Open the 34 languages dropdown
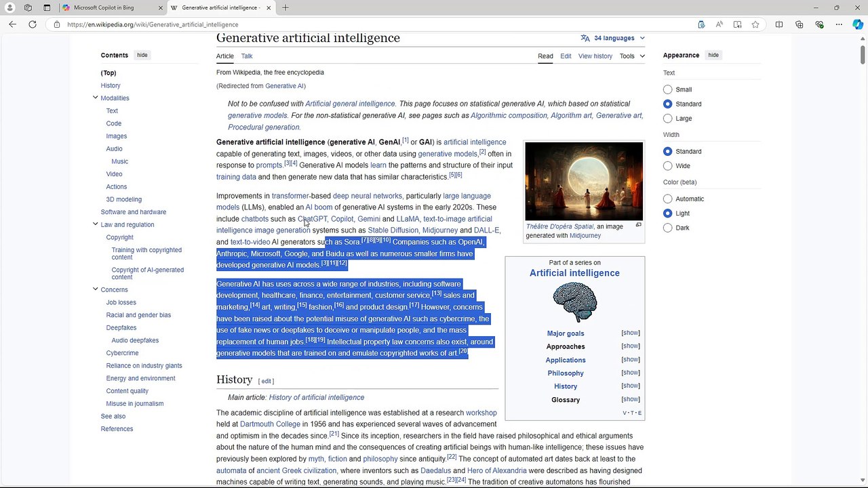This screenshot has width=868, height=488. (x=613, y=38)
